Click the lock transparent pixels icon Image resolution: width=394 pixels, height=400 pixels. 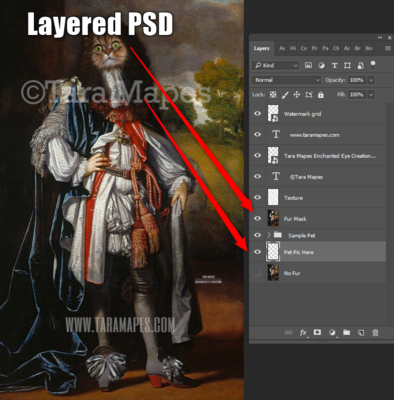(x=273, y=95)
